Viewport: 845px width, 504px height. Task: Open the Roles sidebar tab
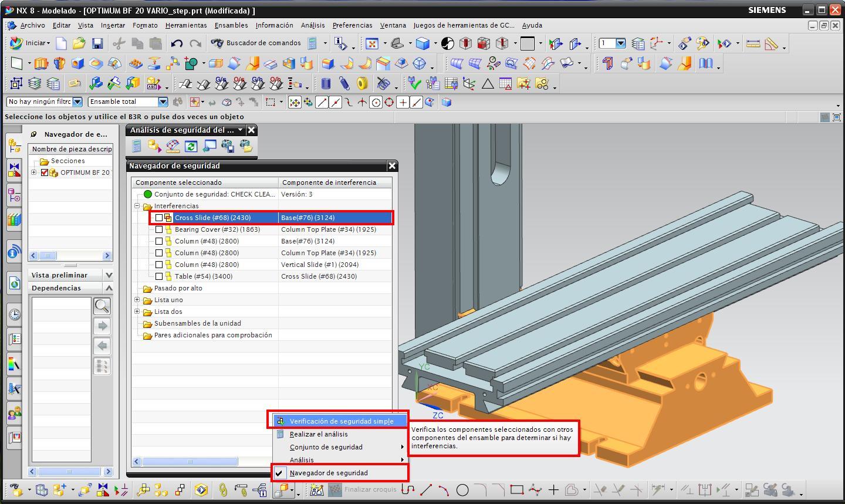coord(14,413)
